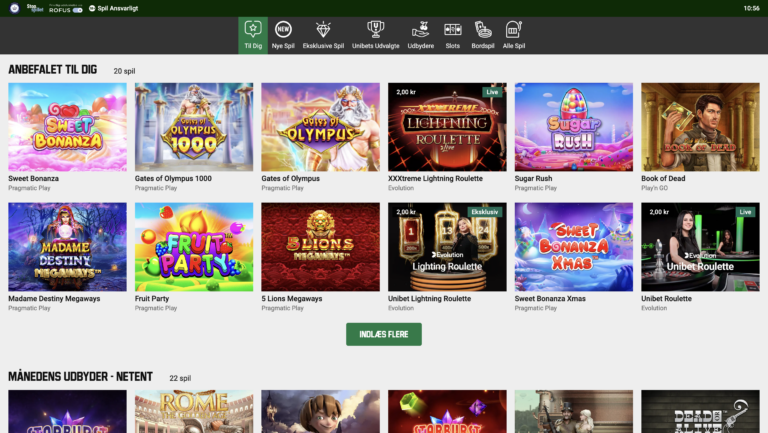The width and height of the screenshot is (768, 433).
Task: Click the Eksklusiv badge on Unibet Lightning Roulette
Action: click(485, 212)
